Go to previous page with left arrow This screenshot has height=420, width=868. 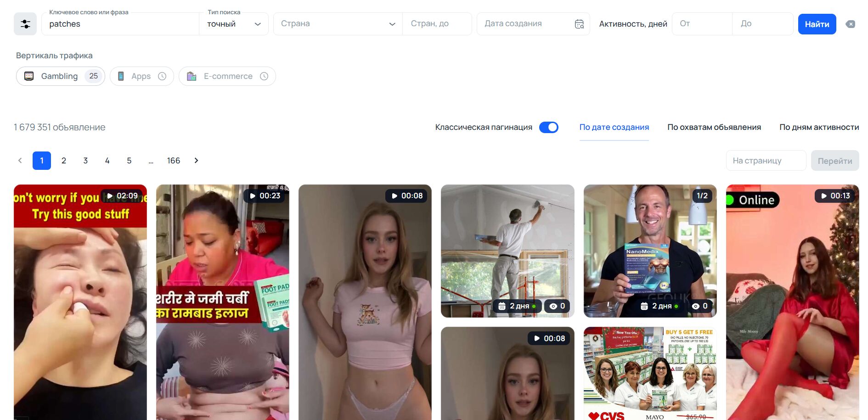point(20,161)
